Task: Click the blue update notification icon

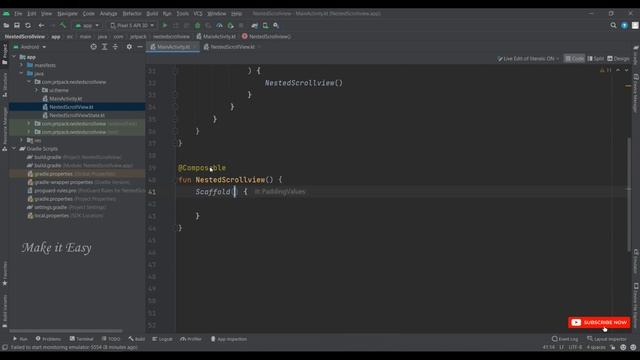Action: click(624, 25)
